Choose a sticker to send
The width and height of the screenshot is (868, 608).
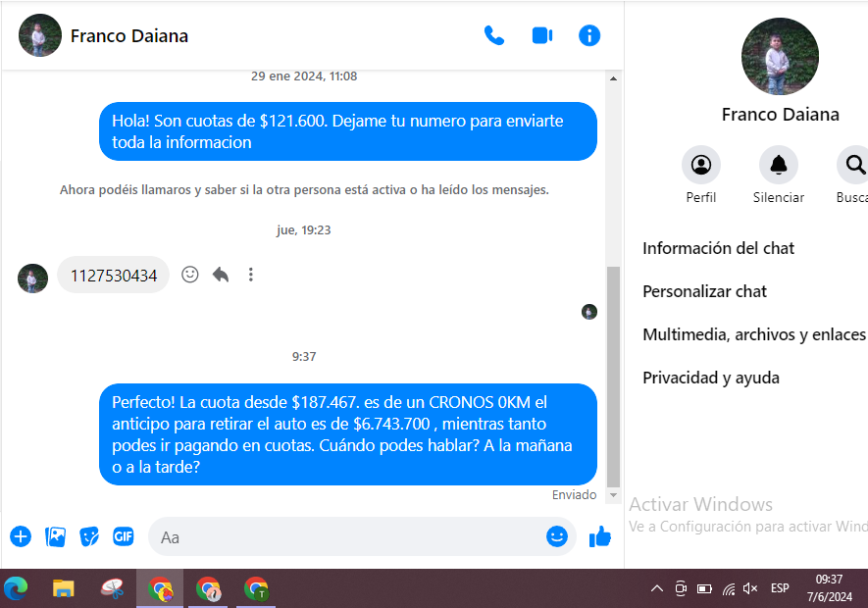[89, 536]
